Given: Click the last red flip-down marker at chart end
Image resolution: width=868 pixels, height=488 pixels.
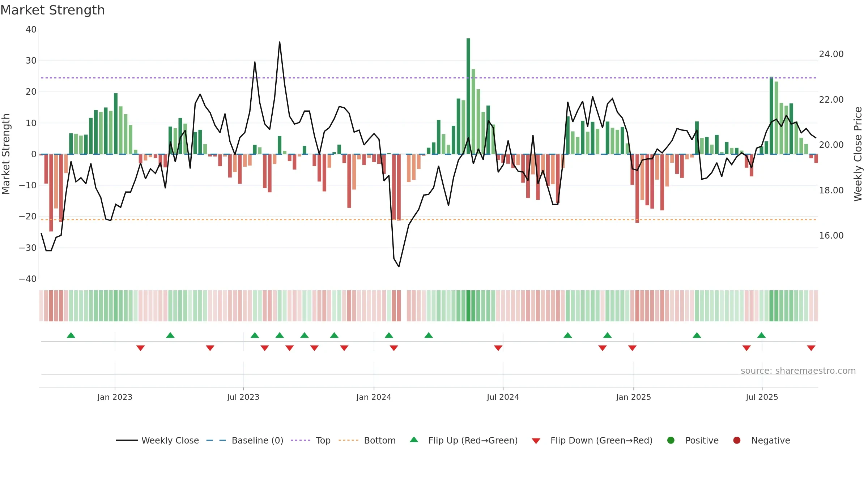Looking at the screenshot, I should pyautogui.click(x=811, y=348).
